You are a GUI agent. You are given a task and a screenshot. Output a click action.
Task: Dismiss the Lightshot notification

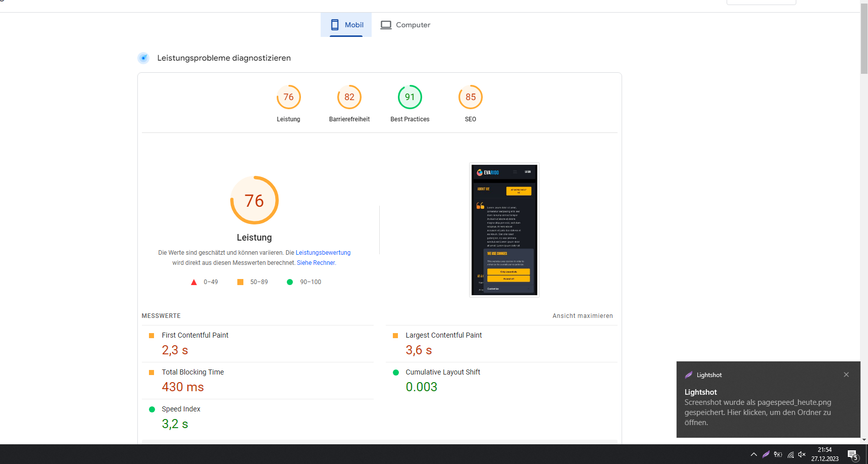click(x=846, y=375)
